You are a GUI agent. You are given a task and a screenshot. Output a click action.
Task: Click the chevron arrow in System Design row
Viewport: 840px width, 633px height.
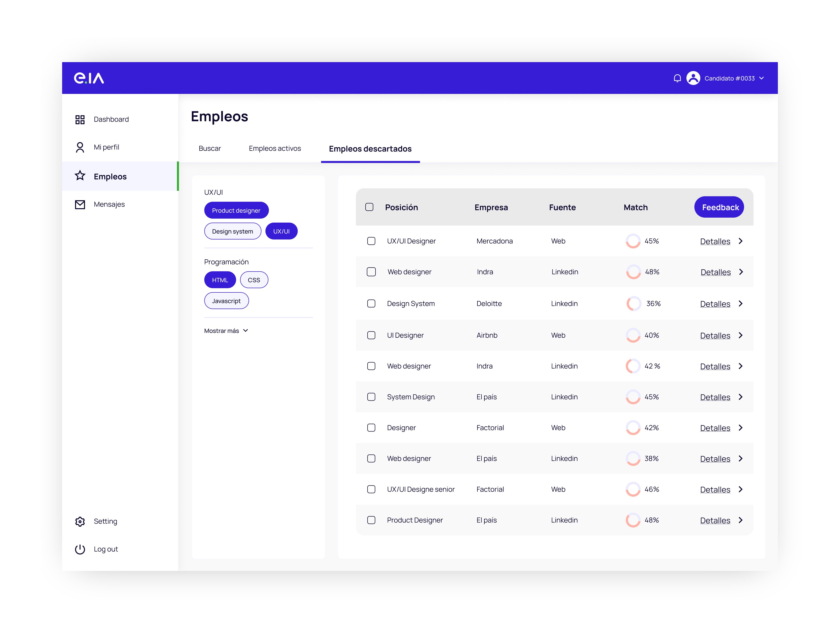[741, 396]
